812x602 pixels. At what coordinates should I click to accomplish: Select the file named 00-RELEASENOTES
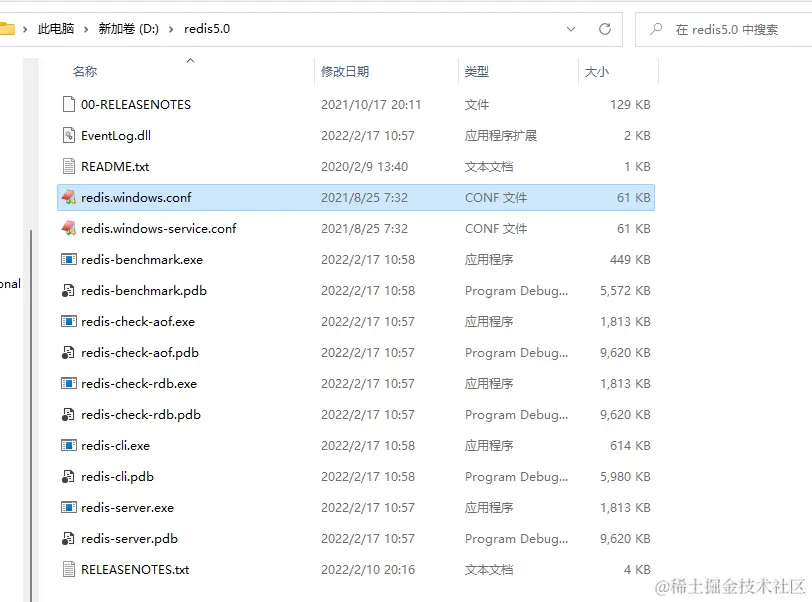pos(136,105)
